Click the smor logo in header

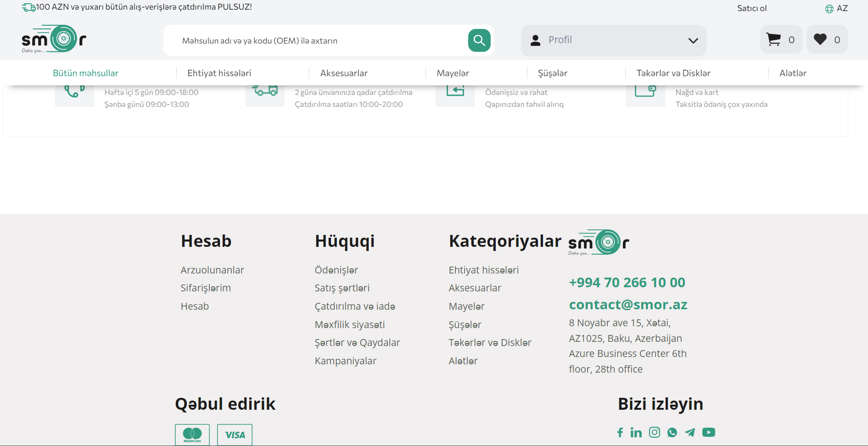click(x=54, y=39)
